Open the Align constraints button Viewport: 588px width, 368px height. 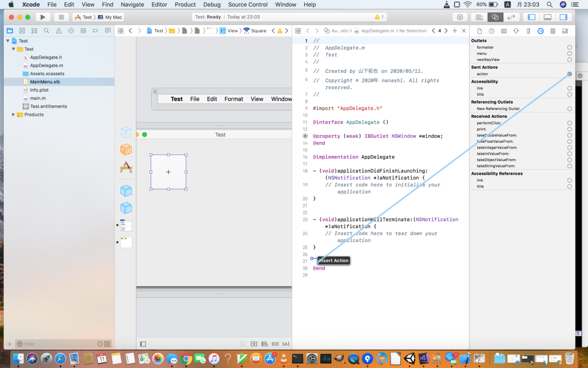tap(265, 344)
